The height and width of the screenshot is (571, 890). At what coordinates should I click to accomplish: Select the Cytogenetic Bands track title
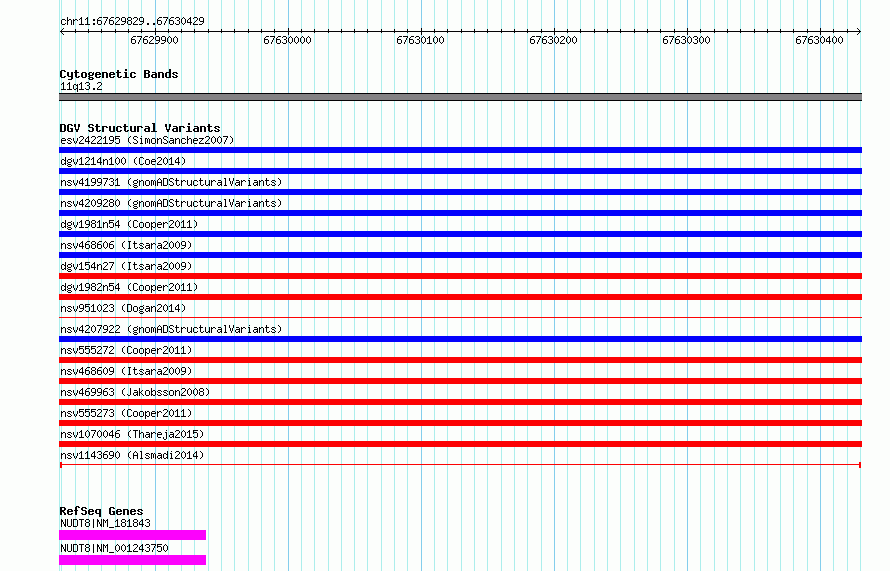119,74
